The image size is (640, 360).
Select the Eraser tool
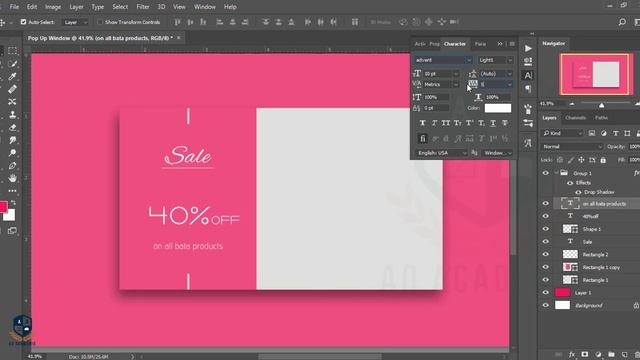(12, 127)
